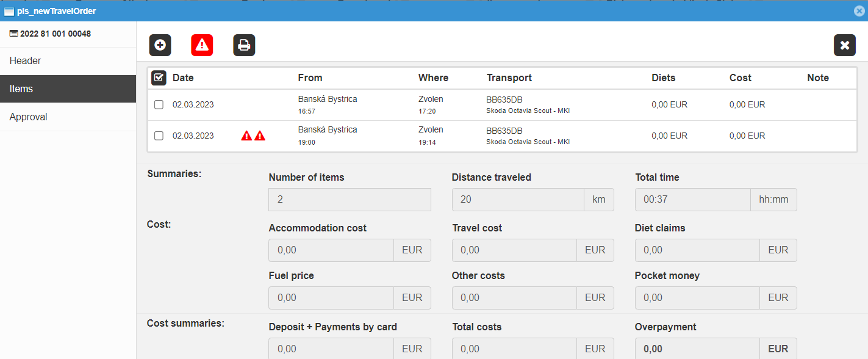The width and height of the screenshot is (868, 359).
Task: Toggle the select-all checkbox in table header
Action: (159, 78)
